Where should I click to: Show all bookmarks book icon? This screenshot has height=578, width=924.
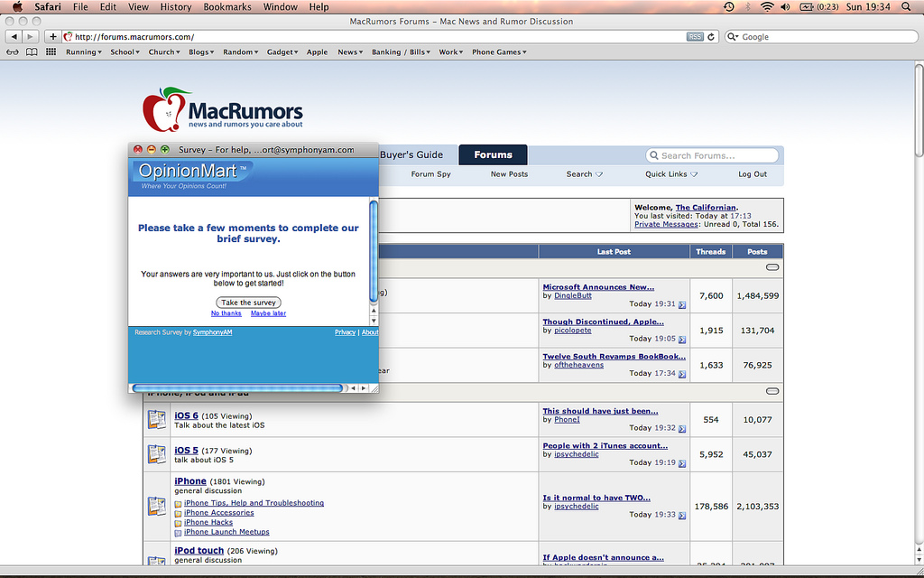(32, 51)
